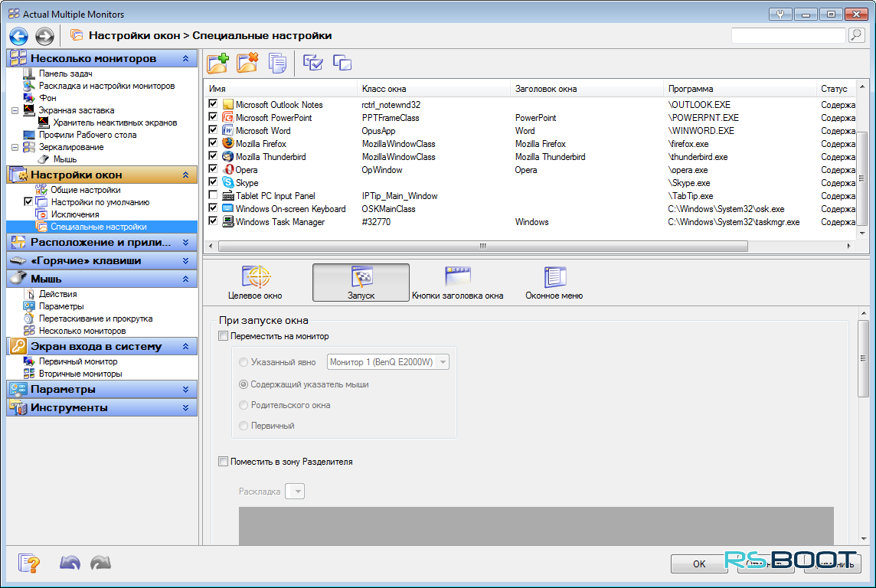The image size is (876, 588).
Task: Click the OK button
Action: click(x=699, y=564)
